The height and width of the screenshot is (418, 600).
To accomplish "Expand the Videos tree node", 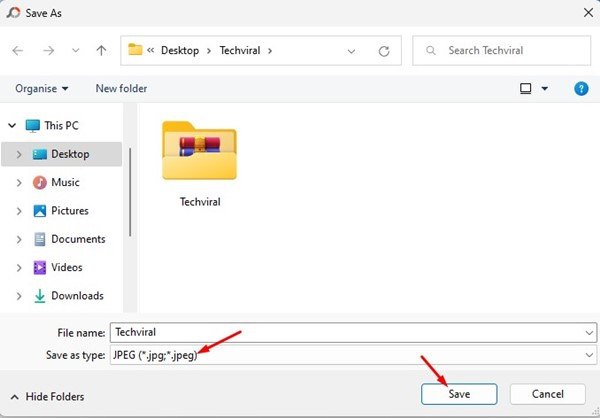I will coord(19,268).
